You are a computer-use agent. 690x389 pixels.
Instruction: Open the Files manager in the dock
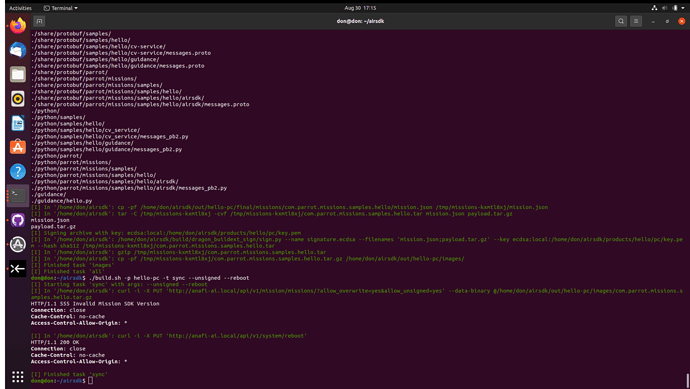pos(18,74)
